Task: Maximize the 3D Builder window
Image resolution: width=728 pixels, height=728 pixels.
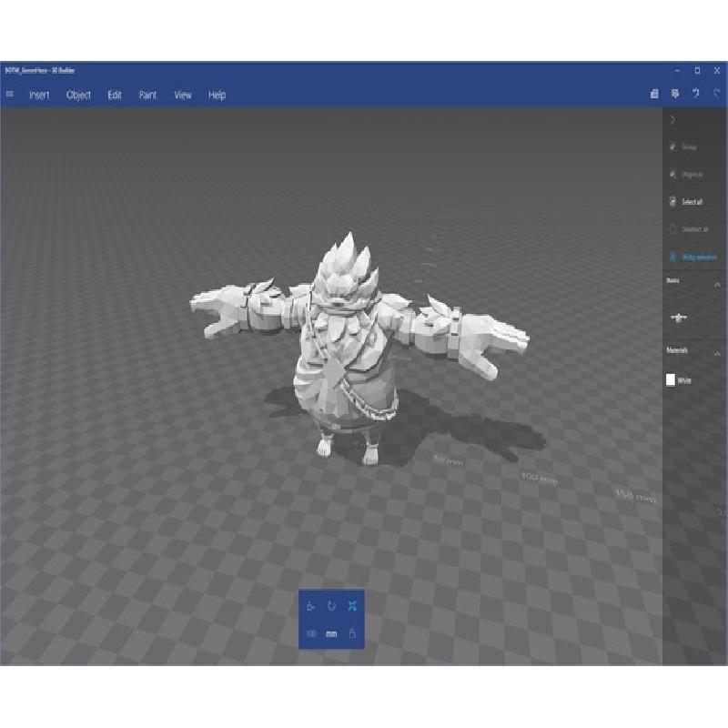Action: (x=697, y=70)
